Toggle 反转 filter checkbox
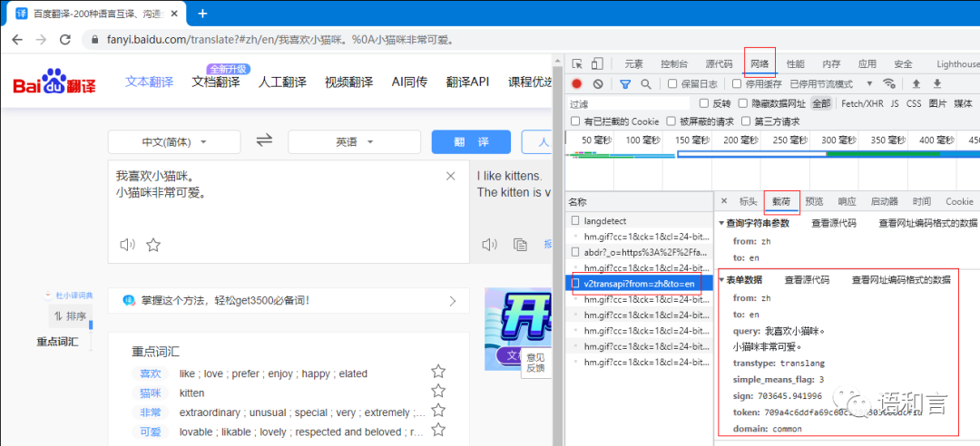 (704, 103)
